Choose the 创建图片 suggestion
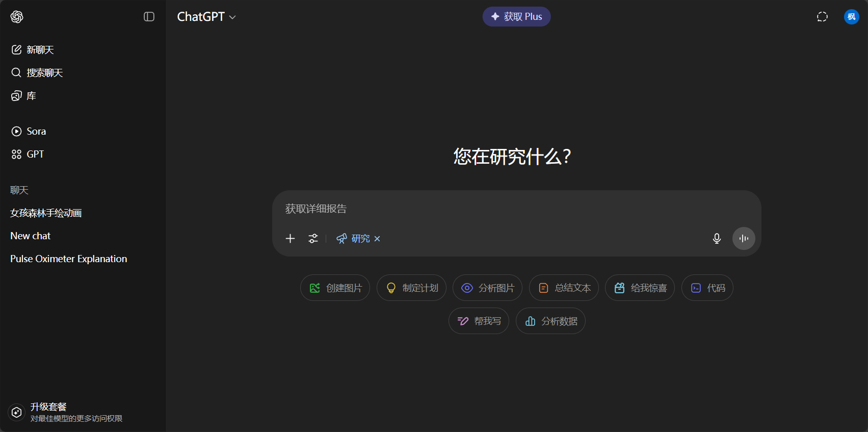 click(335, 288)
